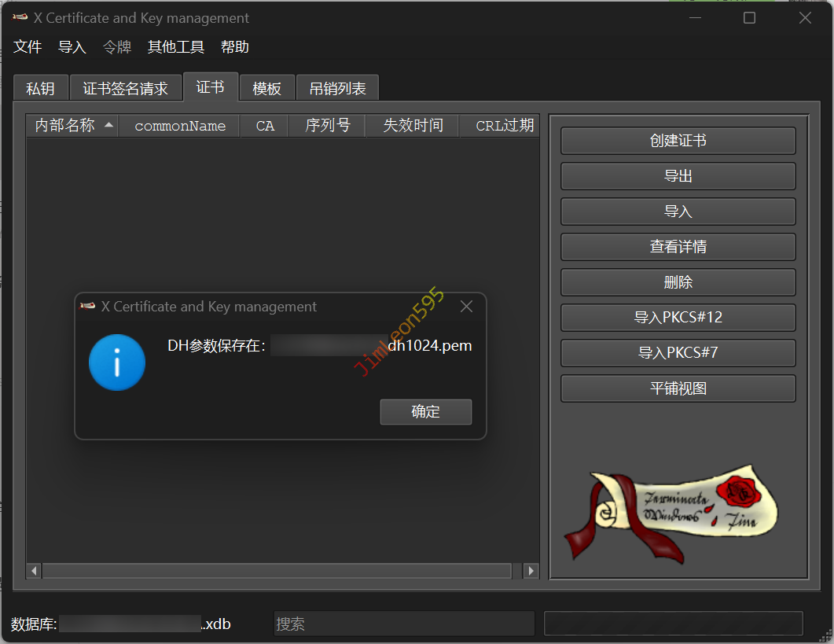This screenshot has width=834, height=644.
Task: Switch to the 私钥 tab
Action: pos(40,89)
